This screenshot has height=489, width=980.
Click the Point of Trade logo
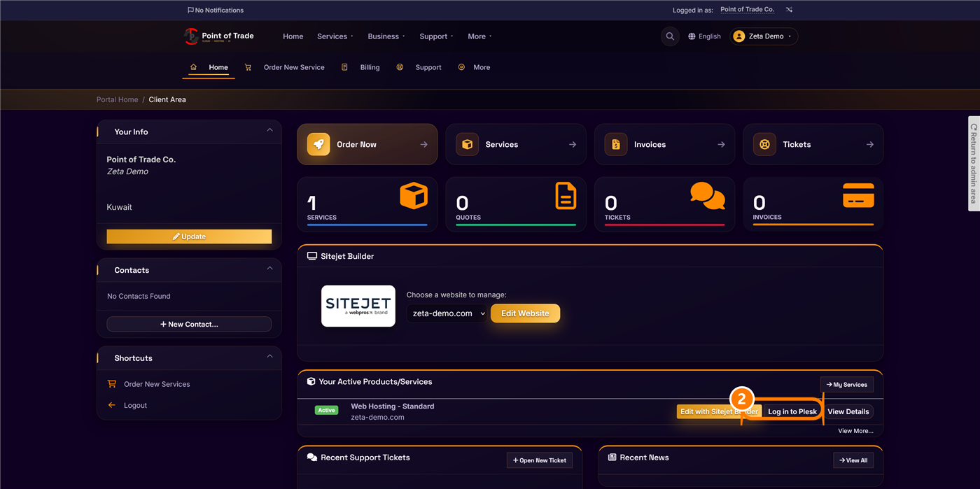[x=219, y=36]
